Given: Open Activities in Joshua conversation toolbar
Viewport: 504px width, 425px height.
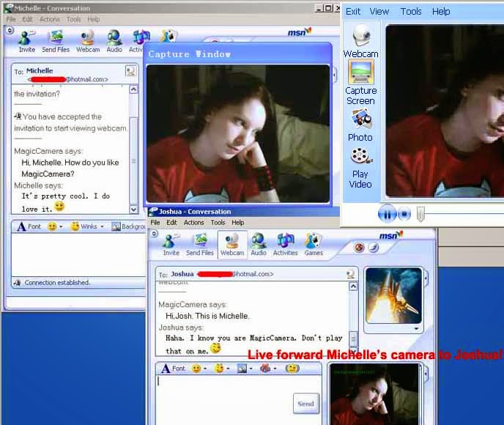Looking at the screenshot, I should point(286,245).
